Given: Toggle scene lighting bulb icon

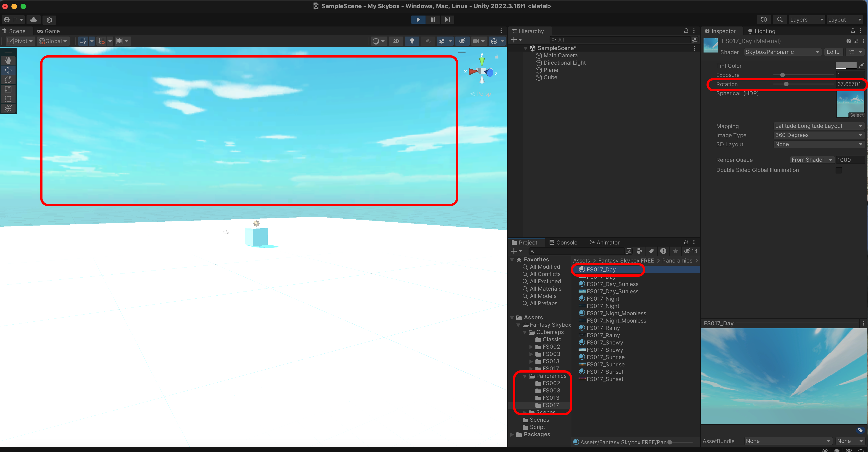Looking at the screenshot, I should [412, 41].
